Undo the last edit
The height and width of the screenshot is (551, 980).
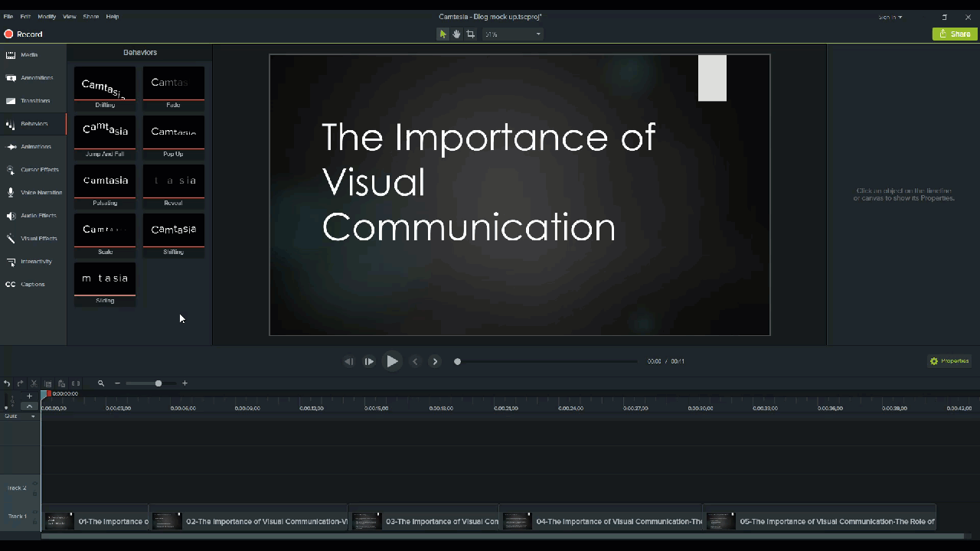7,383
